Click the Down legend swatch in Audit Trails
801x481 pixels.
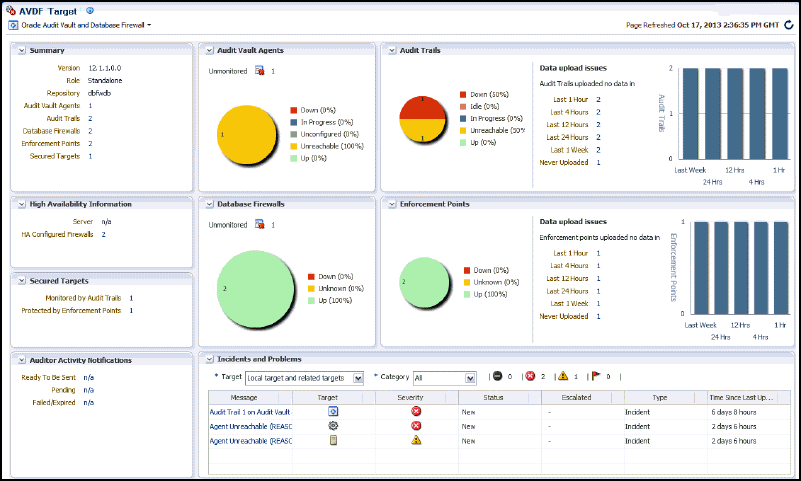click(x=463, y=94)
